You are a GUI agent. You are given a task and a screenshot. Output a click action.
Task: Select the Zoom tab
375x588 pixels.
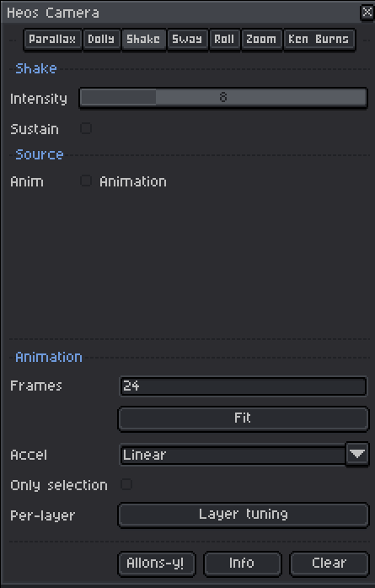coord(261,40)
